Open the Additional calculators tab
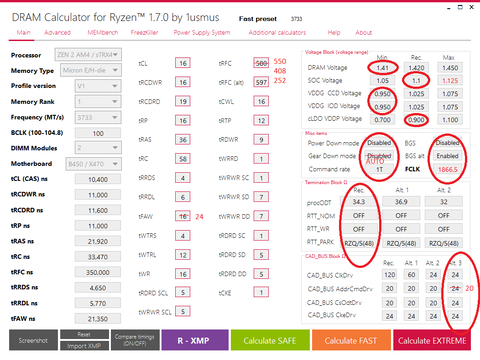 point(277,32)
